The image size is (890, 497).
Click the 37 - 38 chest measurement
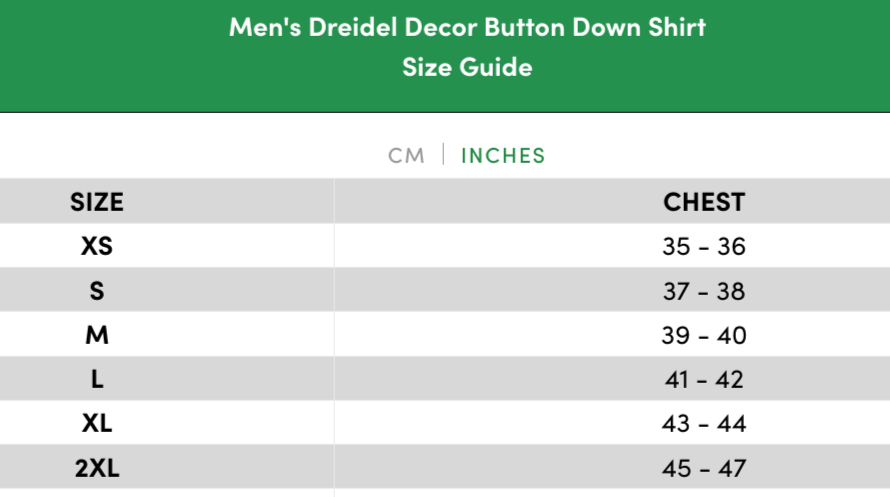pos(704,291)
